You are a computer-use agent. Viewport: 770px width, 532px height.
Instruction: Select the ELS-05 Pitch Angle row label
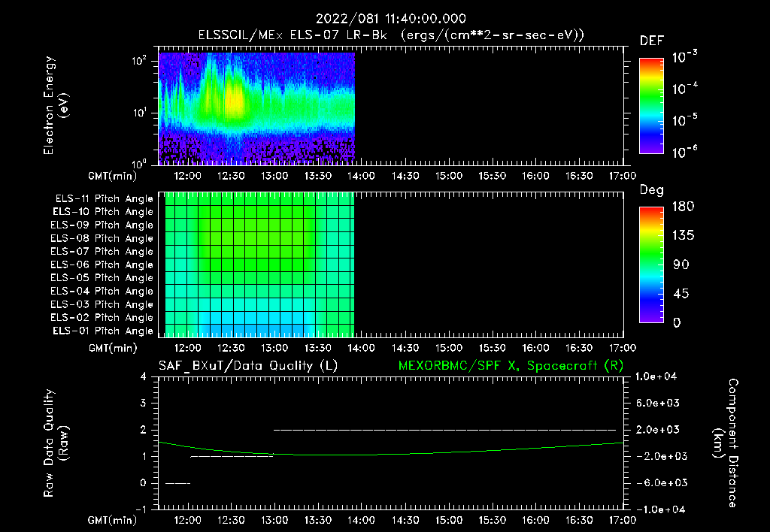coord(102,278)
